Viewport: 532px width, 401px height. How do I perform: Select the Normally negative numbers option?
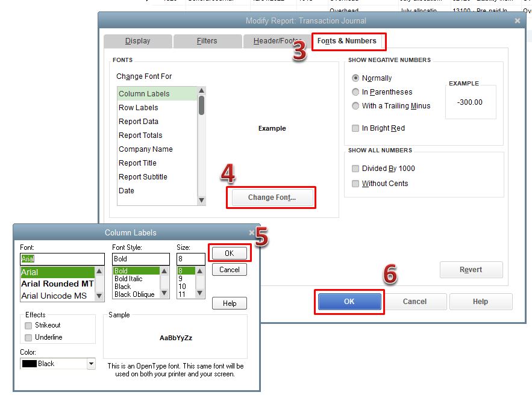(355, 78)
